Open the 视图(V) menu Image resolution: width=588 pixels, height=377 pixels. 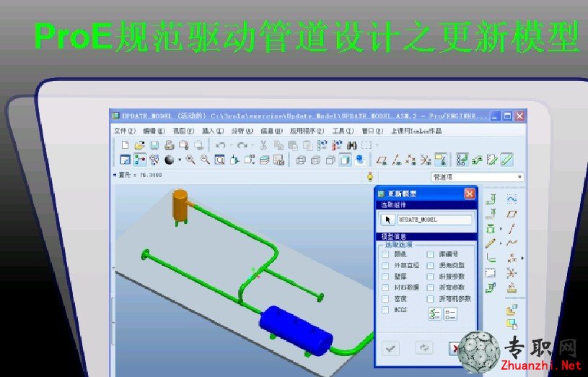183,131
